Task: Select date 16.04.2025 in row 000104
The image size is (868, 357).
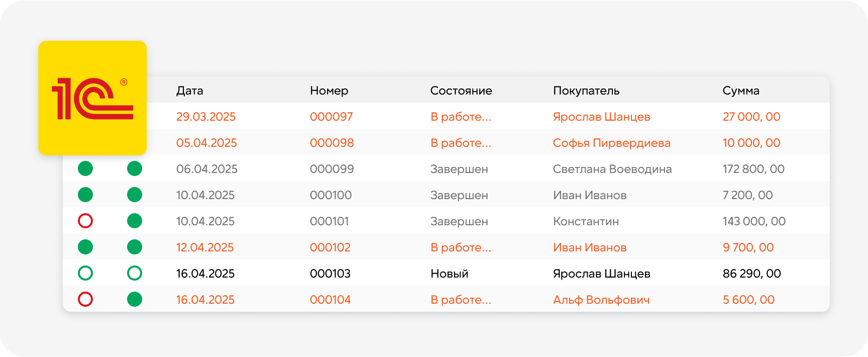Action: 205,300
